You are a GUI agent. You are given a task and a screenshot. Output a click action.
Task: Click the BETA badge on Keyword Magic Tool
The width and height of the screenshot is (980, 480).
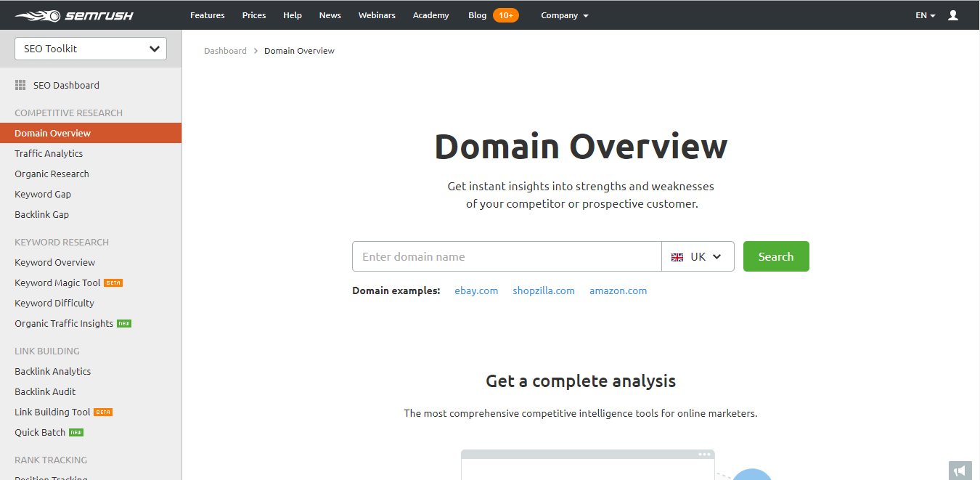coord(112,282)
